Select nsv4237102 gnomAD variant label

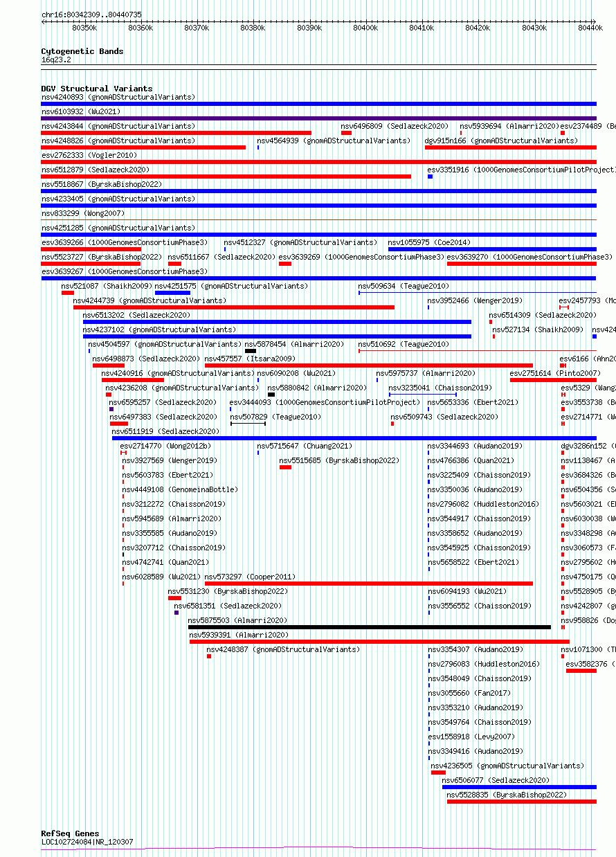[x=159, y=330]
